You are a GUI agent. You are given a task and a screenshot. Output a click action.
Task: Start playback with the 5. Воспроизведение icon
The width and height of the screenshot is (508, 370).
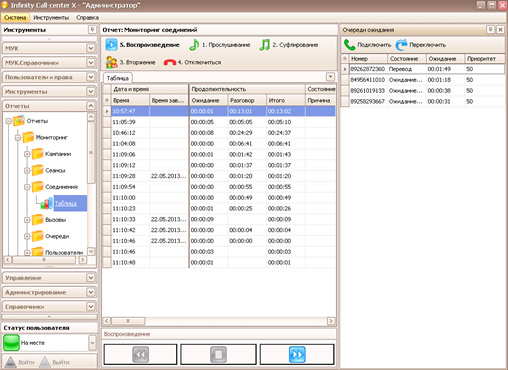pos(111,45)
